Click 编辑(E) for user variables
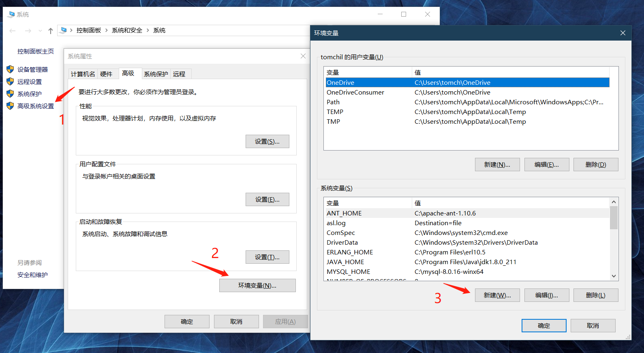The image size is (644, 353). tap(547, 165)
